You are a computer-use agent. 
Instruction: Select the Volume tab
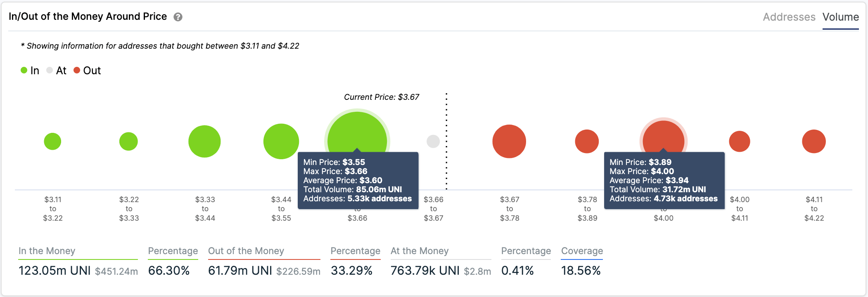(840, 17)
